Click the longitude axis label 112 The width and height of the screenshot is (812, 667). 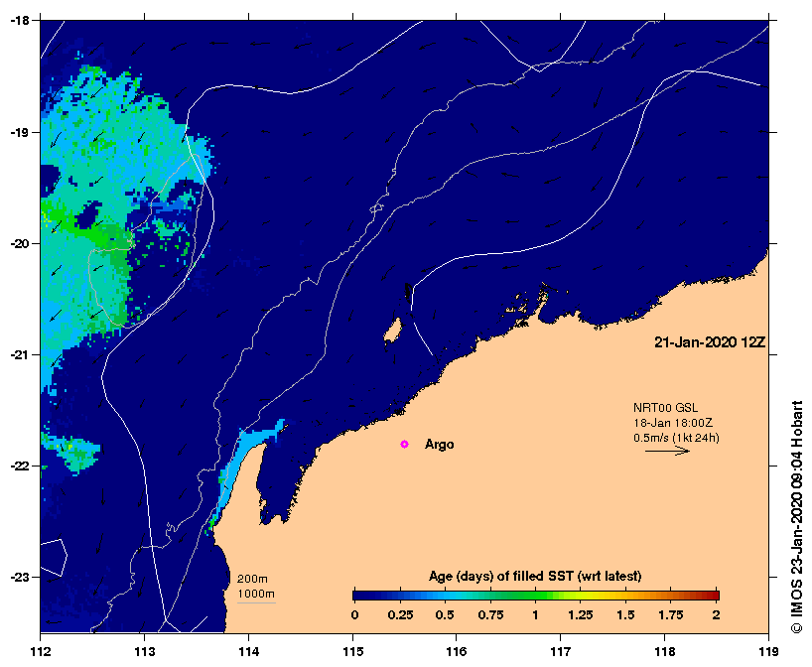coord(41,651)
